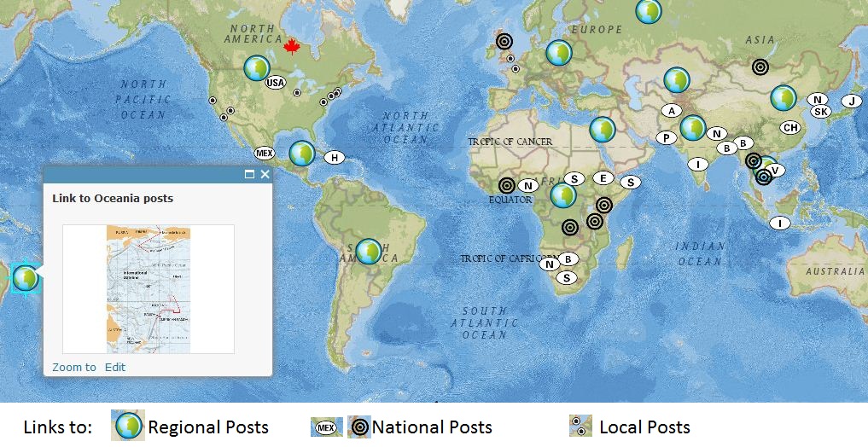868x447 pixels.
Task: Open the CH marker in eastern China
Action: [x=790, y=128]
